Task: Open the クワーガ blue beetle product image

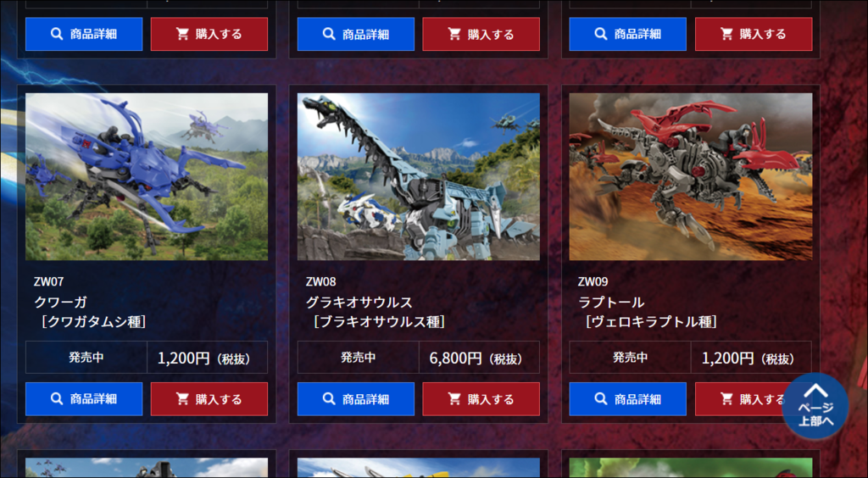Action: [x=147, y=176]
